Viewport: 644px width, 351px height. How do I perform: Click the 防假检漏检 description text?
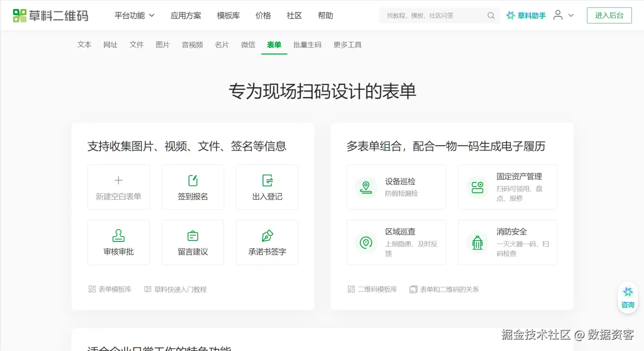click(401, 193)
